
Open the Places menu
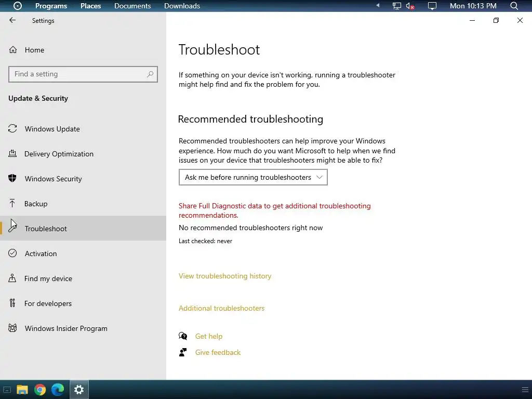pyautogui.click(x=90, y=6)
